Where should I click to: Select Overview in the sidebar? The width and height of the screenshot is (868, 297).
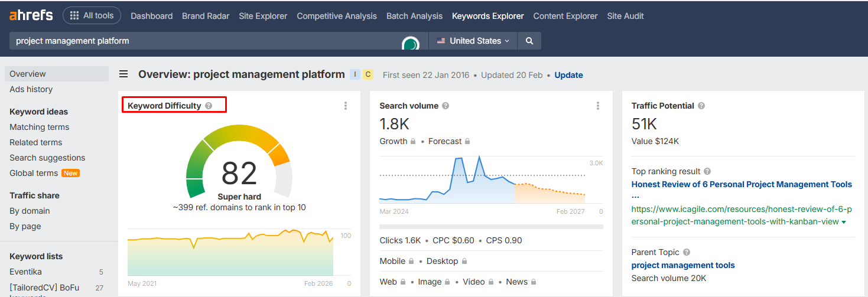[x=57, y=74]
